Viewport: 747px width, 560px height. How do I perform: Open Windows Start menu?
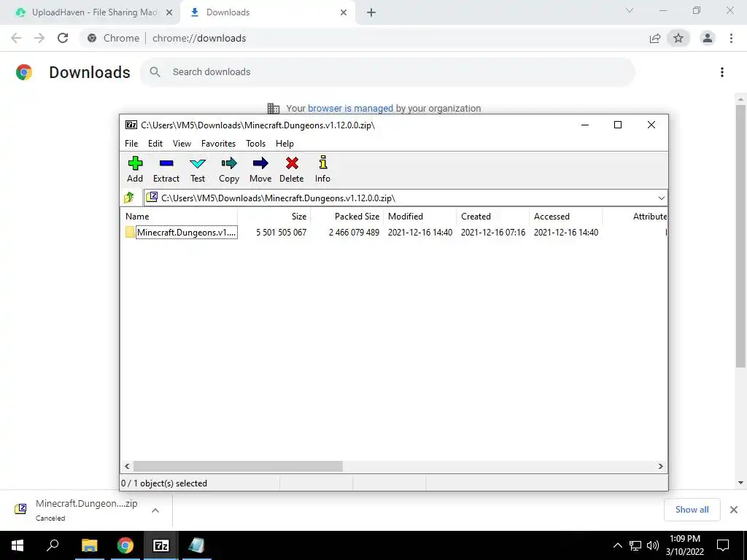18,545
